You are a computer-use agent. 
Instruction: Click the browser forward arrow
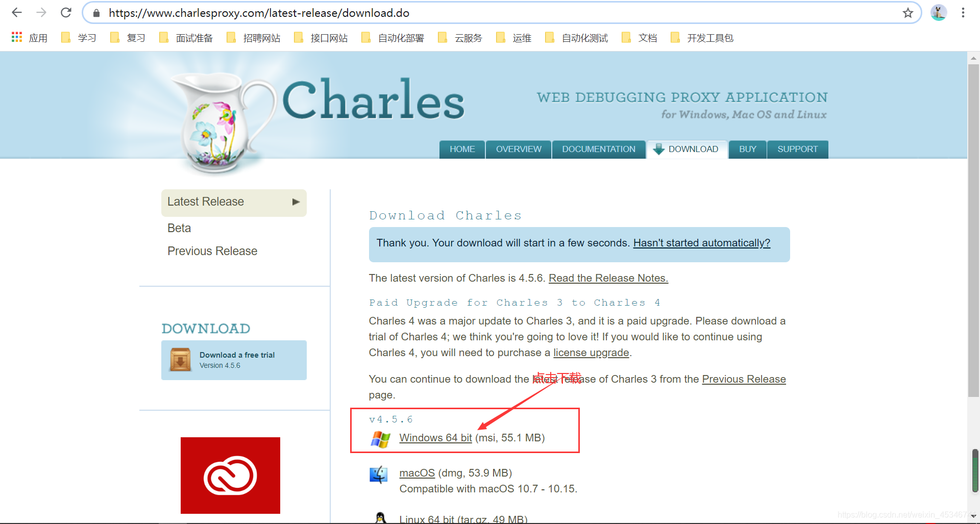click(41, 13)
